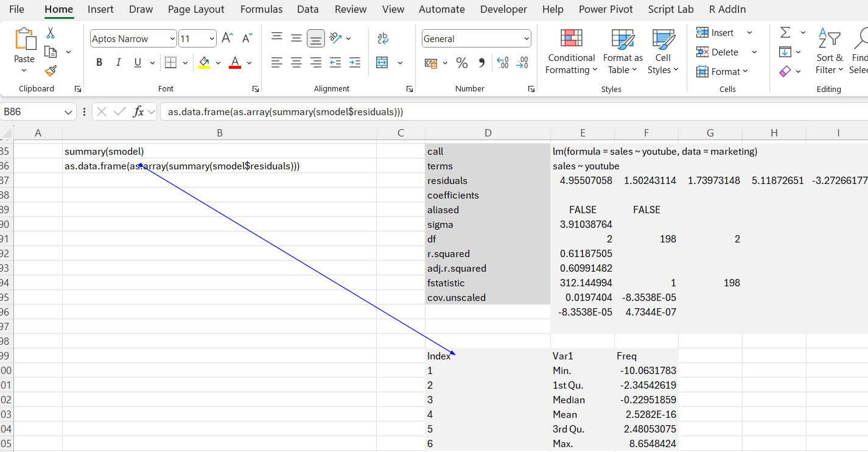Click the AutoSum sigma icon
The width and height of the screenshot is (868, 452).
pos(785,32)
